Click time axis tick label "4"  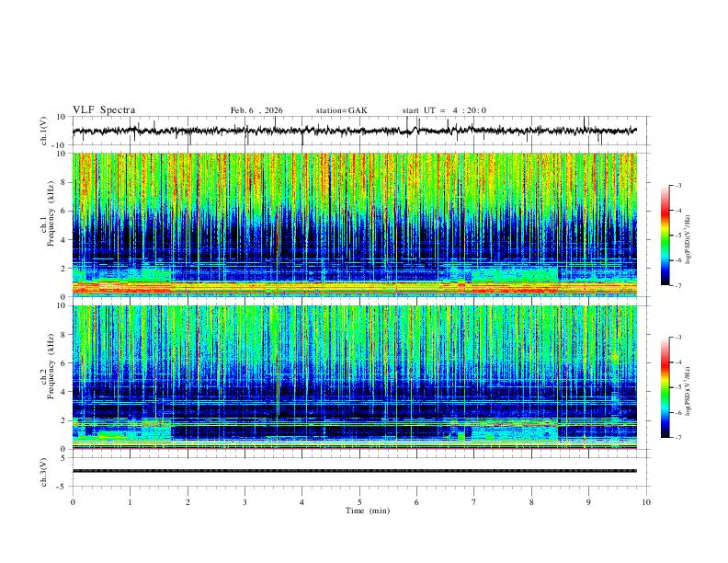(301, 502)
